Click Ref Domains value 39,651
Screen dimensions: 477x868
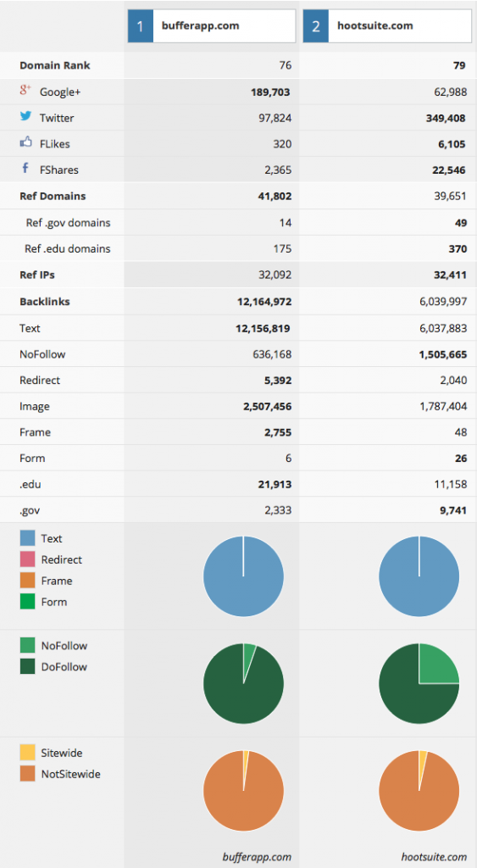click(x=451, y=197)
